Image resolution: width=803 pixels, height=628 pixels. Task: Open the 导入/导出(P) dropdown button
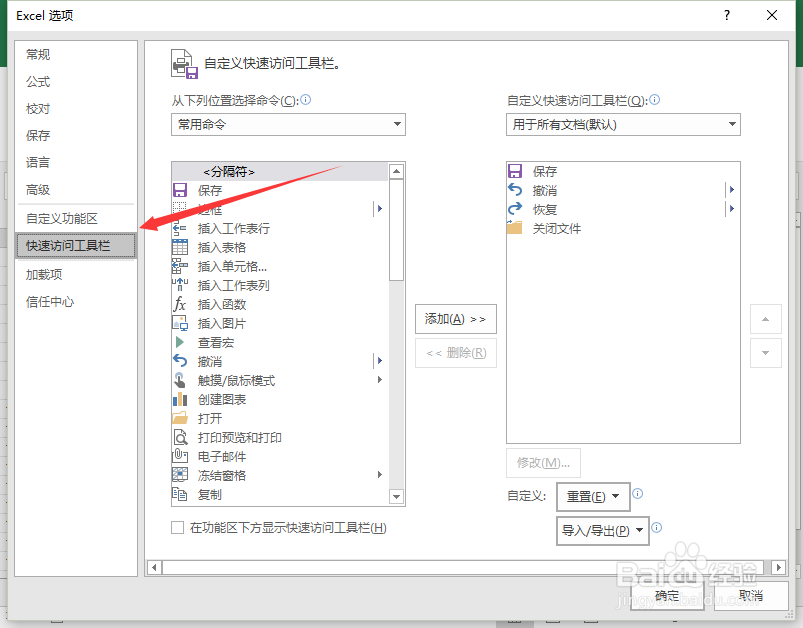pyautogui.click(x=603, y=531)
